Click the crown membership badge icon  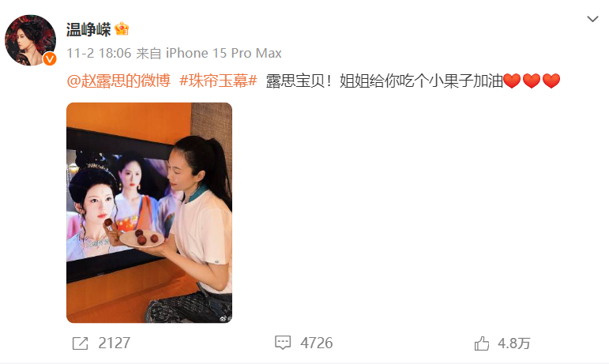point(122,28)
